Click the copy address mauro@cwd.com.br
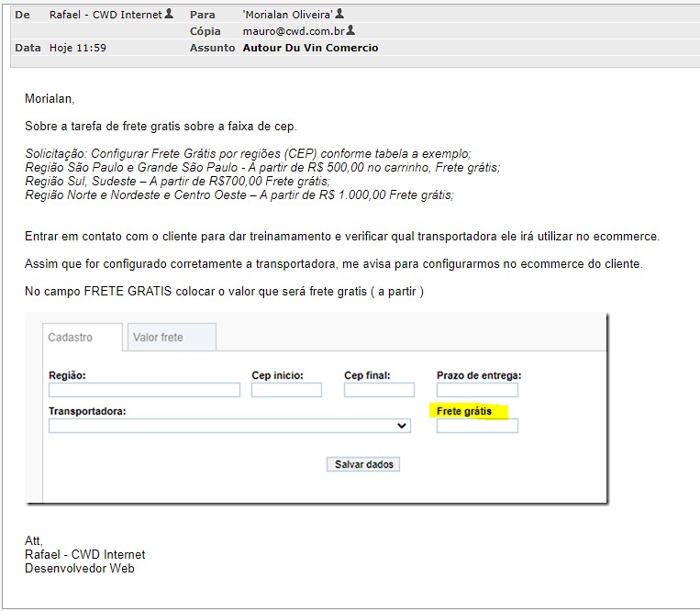 pos(294,31)
